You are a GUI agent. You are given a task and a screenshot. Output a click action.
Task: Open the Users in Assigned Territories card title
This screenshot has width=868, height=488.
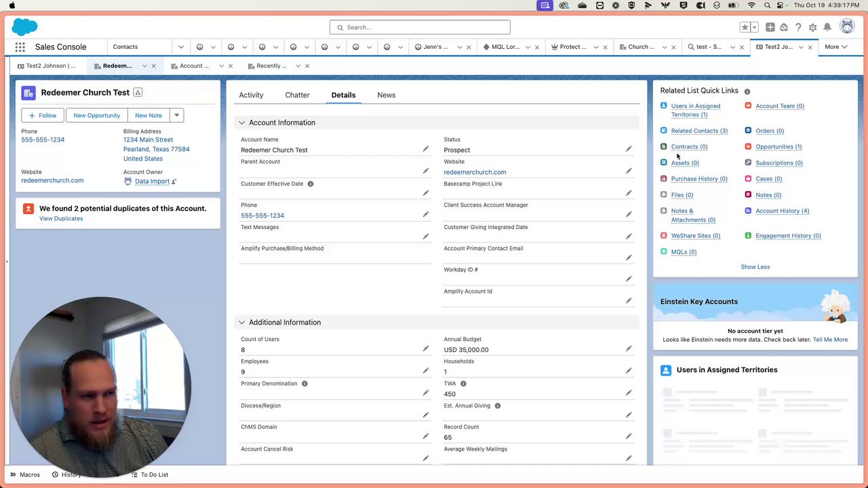(x=727, y=370)
